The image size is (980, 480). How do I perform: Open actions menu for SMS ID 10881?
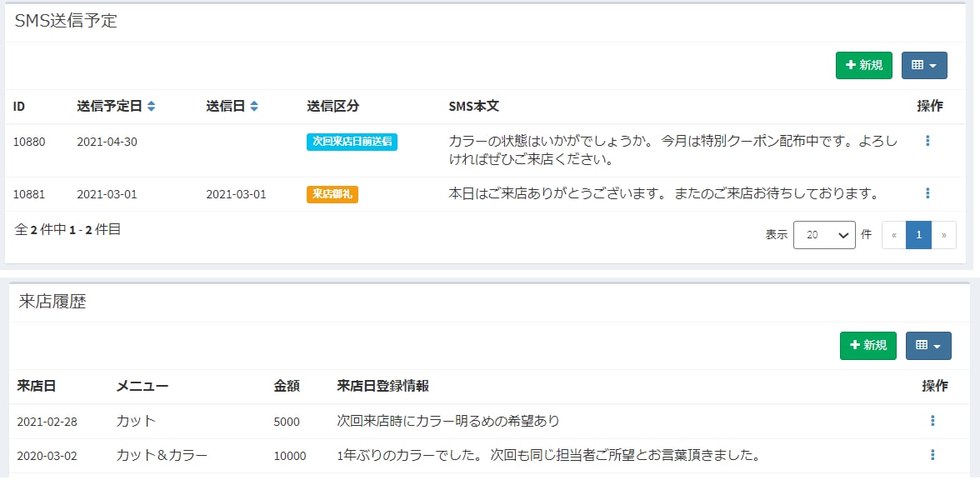click(x=927, y=193)
